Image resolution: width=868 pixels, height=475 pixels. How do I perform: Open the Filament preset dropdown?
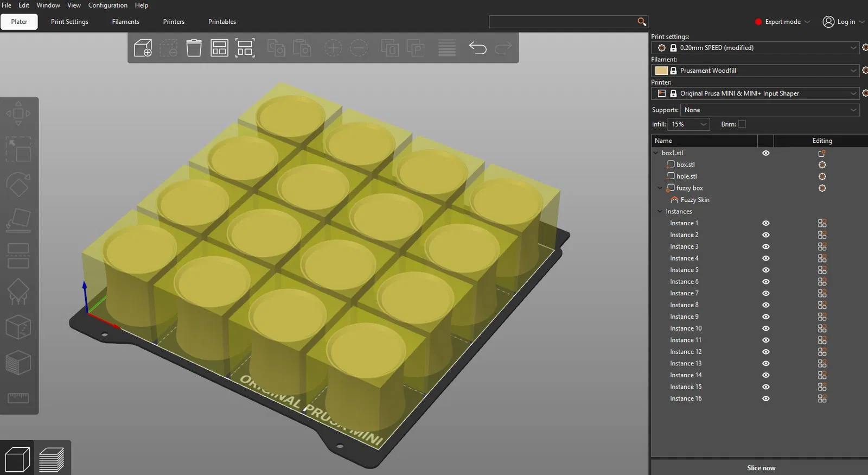point(755,71)
